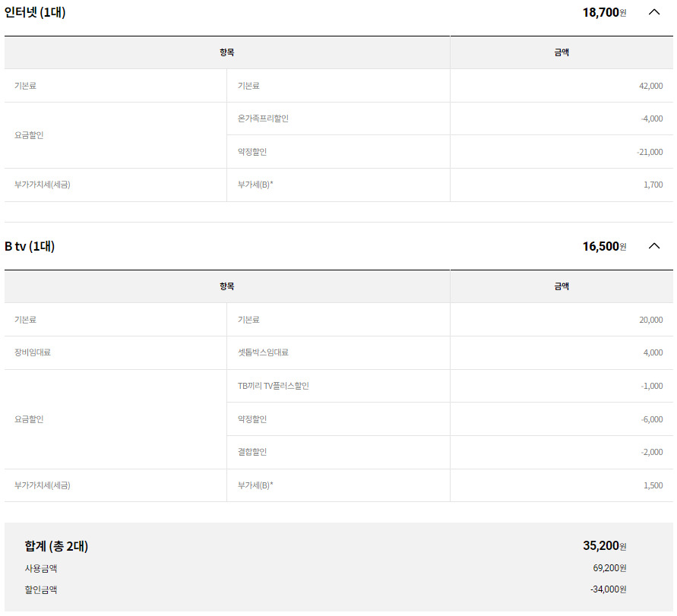Screen dimensions: 677x616
Task: Click the 인터넷 (1대) section heading
Action: coord(35,12)
